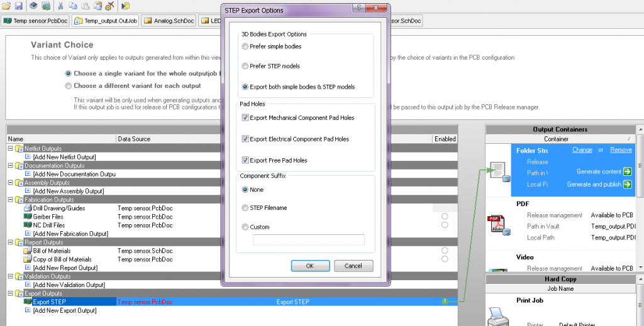This screenshot has width=644, height=326.
Task: Enable the NC Drill Files output circle
Action: [x=445, y=225]
